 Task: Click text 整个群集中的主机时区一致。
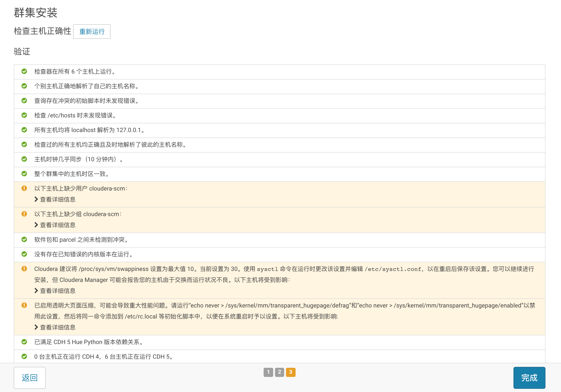(71, 174)
